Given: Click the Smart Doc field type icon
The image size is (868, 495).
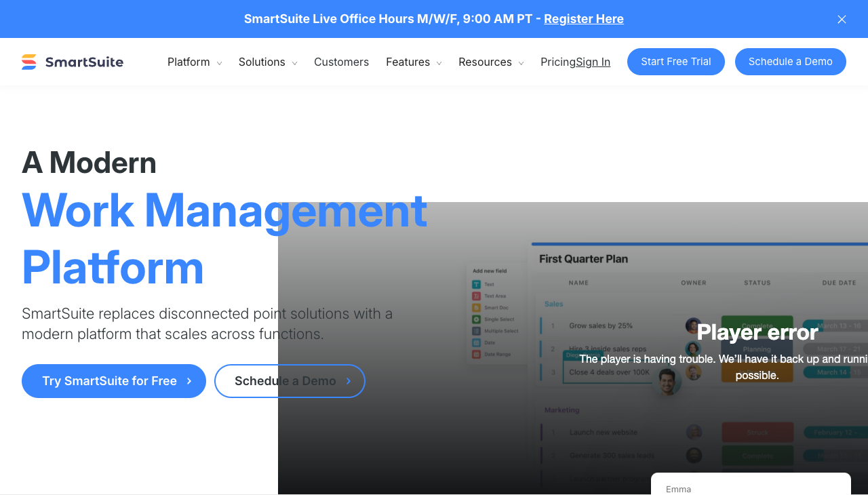Looking at the screenshot, I should pyautogui.click(x=476, y=308).
